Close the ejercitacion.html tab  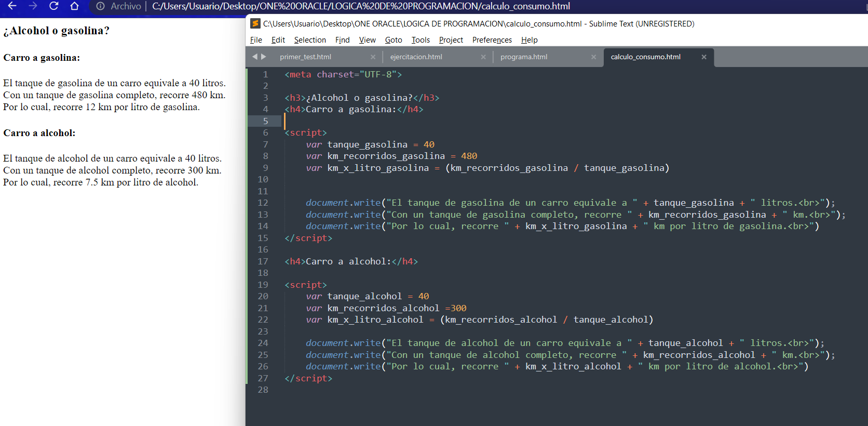click(483, 57)
